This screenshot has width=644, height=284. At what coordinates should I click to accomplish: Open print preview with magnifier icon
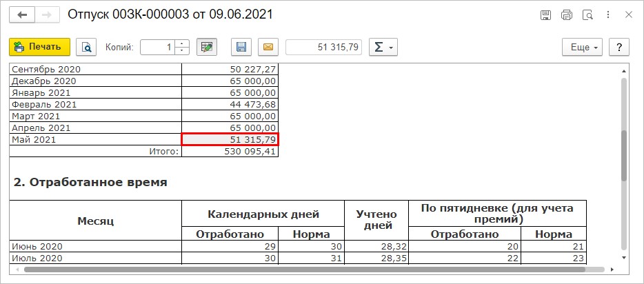[x=87, y=47]
